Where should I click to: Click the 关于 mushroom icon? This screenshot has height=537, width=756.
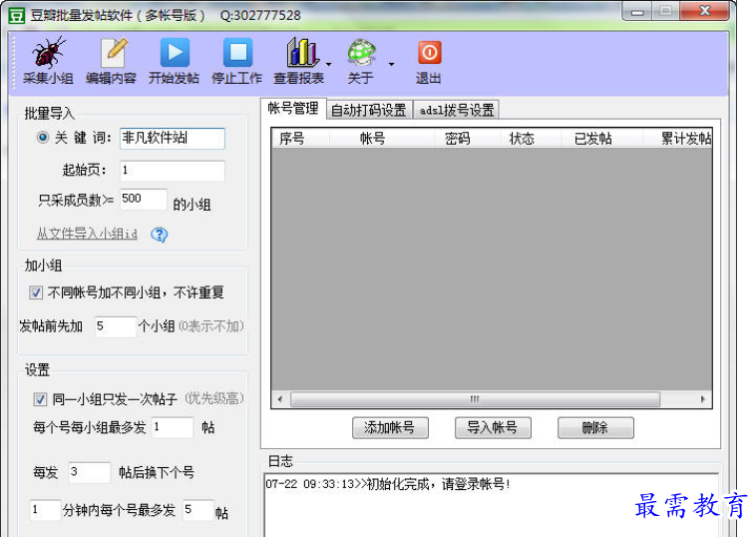(x=362, y=52)
